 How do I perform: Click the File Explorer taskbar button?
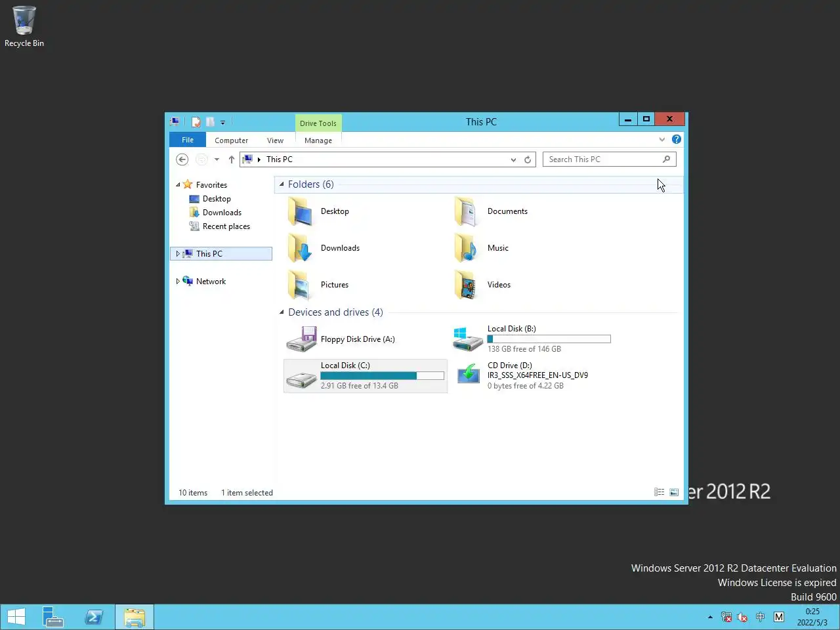tap(135, 618)
